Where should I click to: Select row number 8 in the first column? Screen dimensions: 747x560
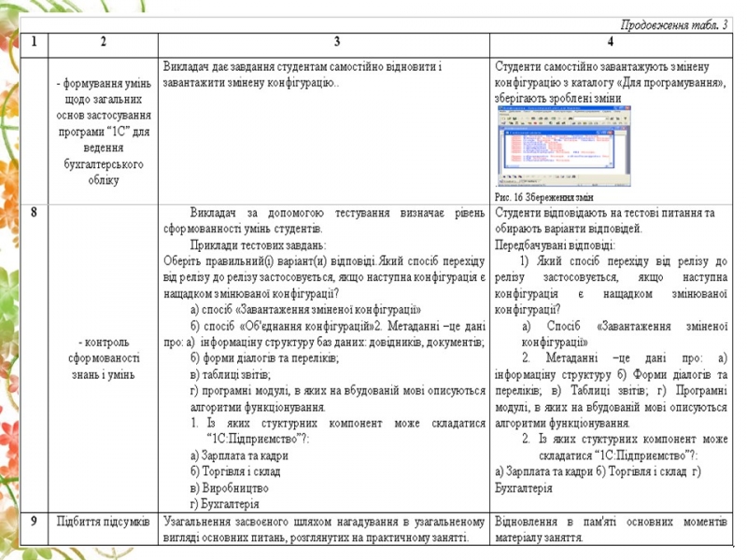34,213
